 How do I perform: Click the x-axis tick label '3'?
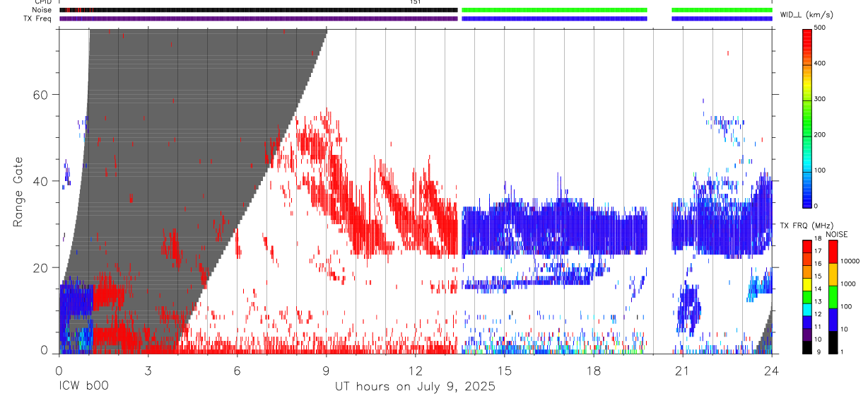point(148,370)
